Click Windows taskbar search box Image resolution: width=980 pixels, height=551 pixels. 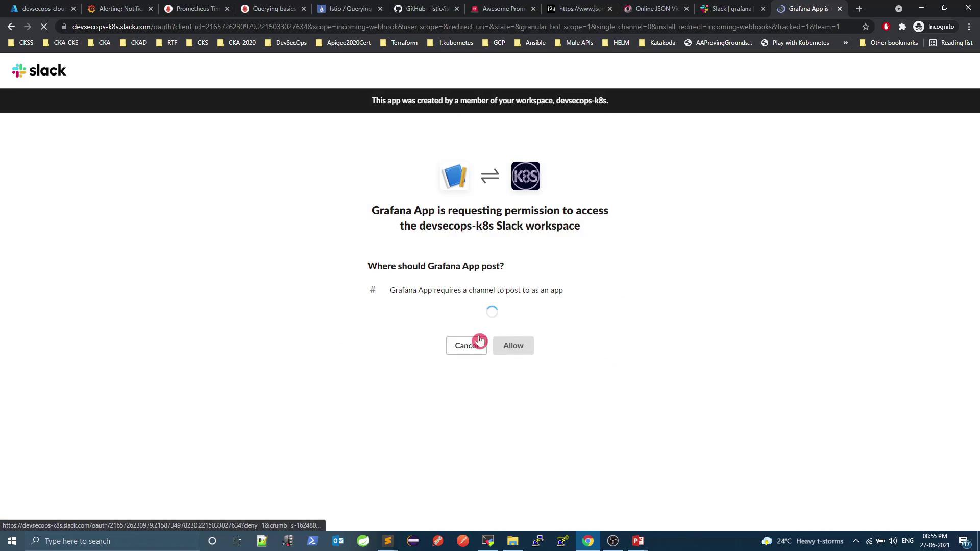(112, 541)
